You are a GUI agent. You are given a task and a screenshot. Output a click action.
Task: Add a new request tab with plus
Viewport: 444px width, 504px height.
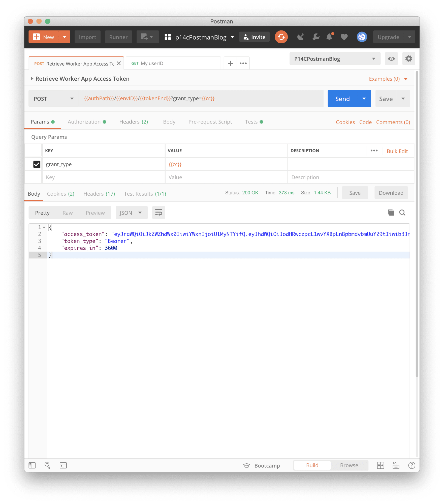230,63
